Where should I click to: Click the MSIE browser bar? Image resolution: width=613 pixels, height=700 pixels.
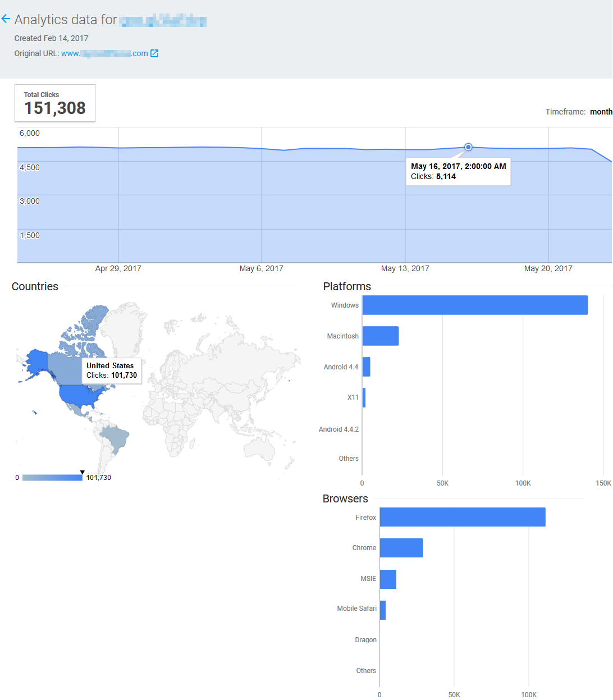pyautogui.click(x=388, y=579)
